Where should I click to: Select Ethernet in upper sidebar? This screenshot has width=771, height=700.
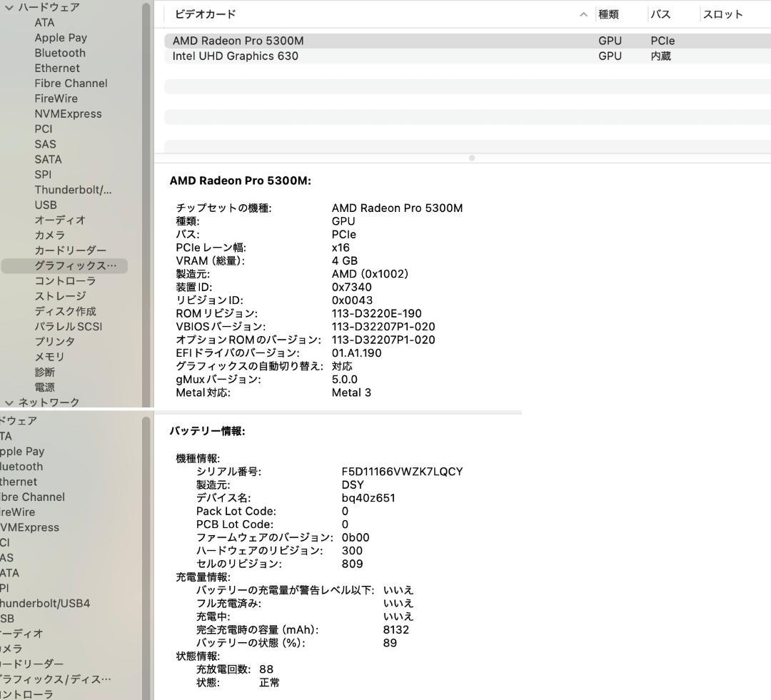(x=57, y=69)
